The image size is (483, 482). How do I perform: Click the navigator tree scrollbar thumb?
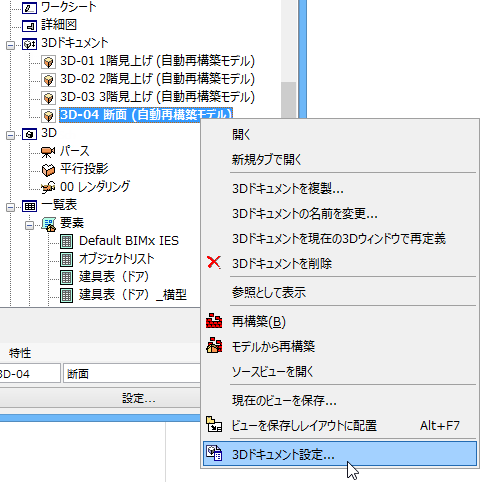pyautogui.click(x=288, y=100)
